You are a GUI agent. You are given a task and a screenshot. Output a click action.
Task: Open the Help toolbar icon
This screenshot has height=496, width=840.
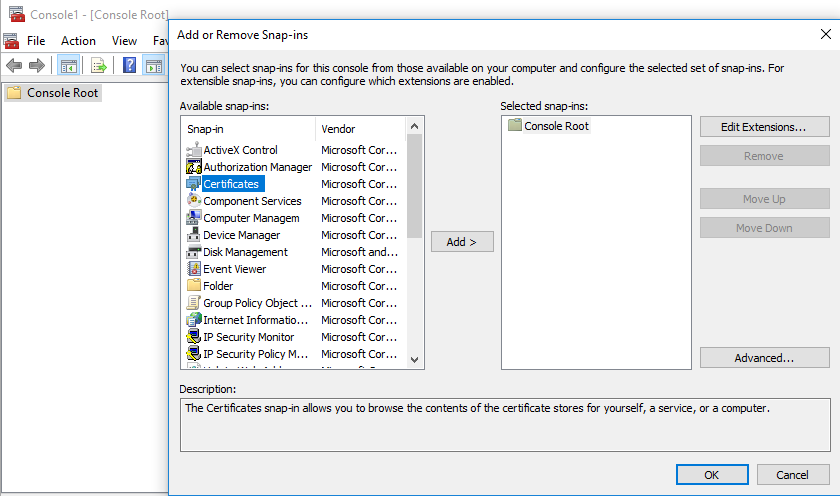129,65
